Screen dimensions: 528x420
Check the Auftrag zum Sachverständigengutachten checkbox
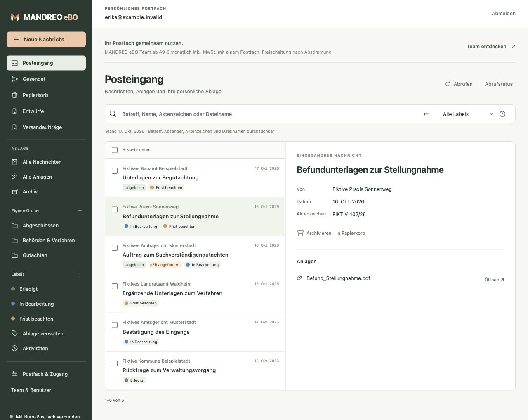(x=115, y=248)
